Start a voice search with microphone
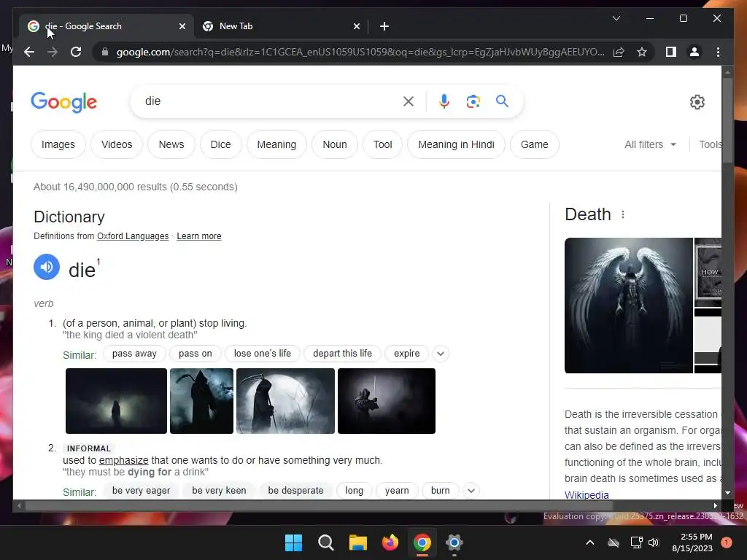This screenshot has height=560, width=747. point(444,101)
